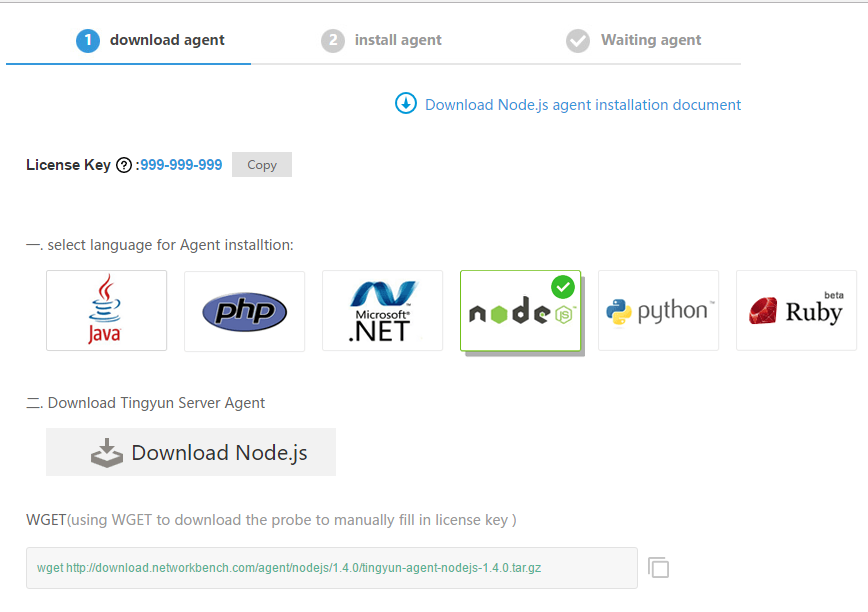Image resolution: width=868 pixels, height=612 pixels.
Task: Click the help icon beside License Key
Action: pyautogui.click(x=124, y=166)
